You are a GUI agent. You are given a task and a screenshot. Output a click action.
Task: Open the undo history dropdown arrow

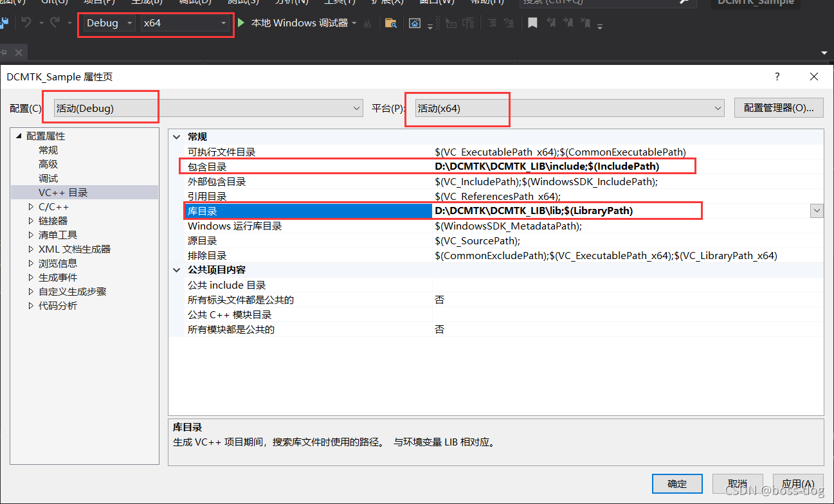[41, 23]
